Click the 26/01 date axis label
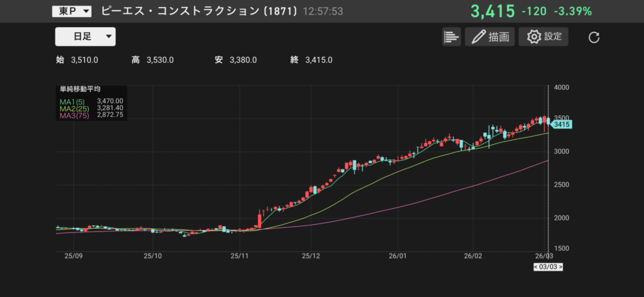This screenshot has width=644, height=297. 397,256
